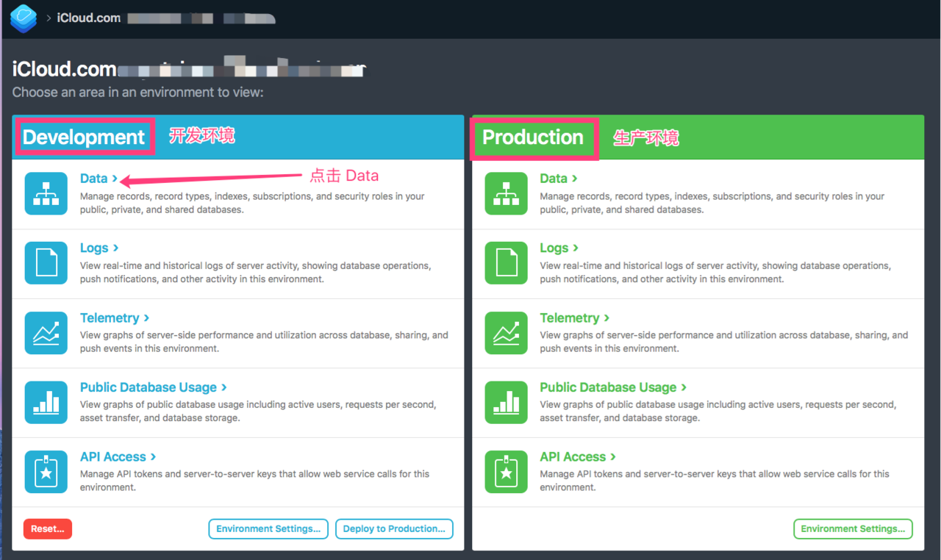Open the Development Logs document icon
The height and width of the screenshot is (560, 941).
[x=46, y=262]
